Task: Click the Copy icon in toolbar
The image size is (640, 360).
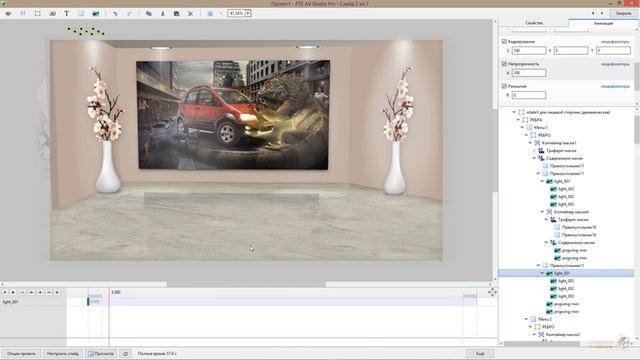Action: pyautogui.click(x=149, y=13)
